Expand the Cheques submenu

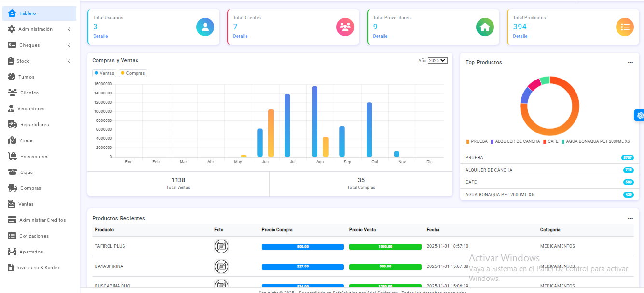click(x=39, y=45)
